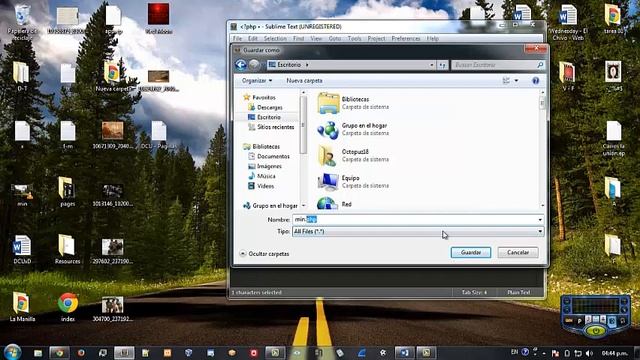Screen dimensions: 640x360
Task: Select the V-F desktop icon
Action: coord(568,76)
